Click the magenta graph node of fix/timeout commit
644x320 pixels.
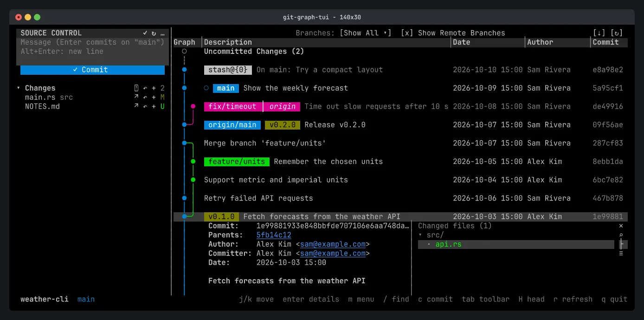193,106
